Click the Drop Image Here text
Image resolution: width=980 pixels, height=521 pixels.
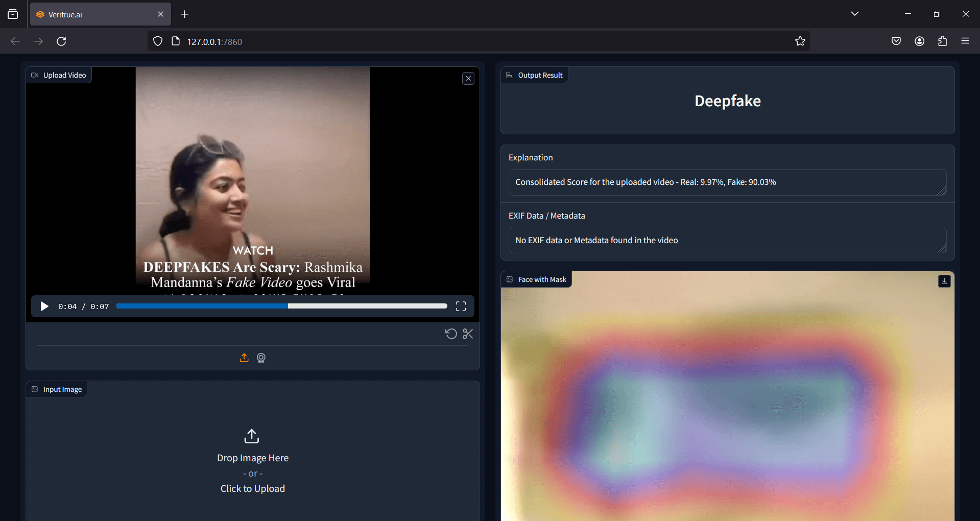(x=253, y=458)
